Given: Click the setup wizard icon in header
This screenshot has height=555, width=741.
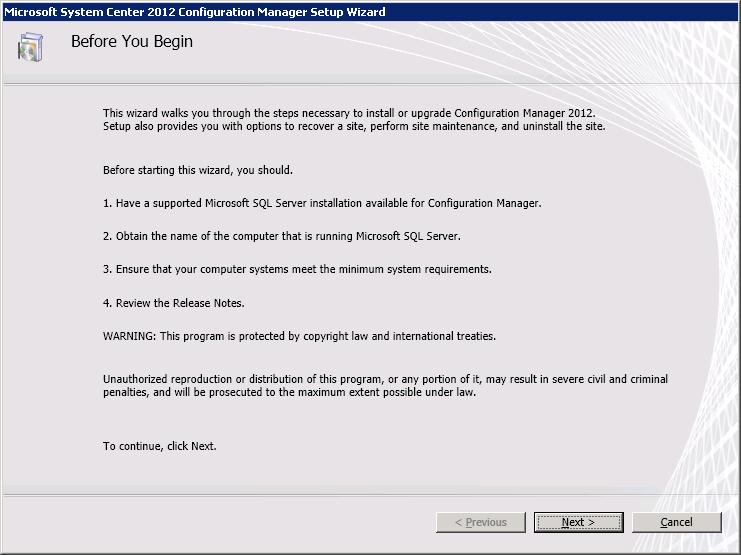Looking at the screenshot, I should (31, 47).
